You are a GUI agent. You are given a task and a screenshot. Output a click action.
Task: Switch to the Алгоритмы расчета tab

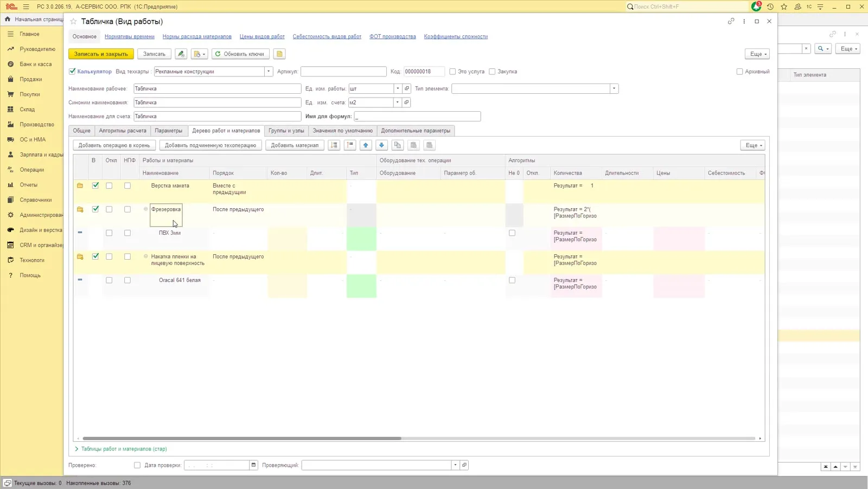click(123, 131)
